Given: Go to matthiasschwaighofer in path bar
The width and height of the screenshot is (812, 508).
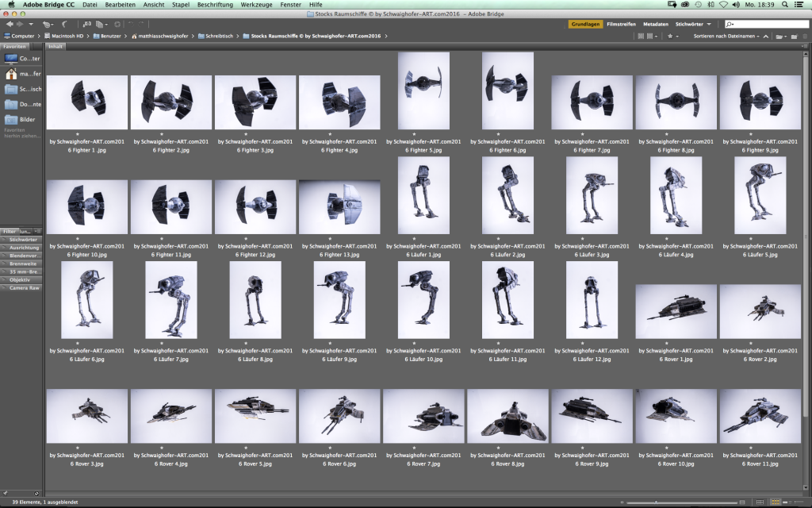Looking at the screenshot, I should [159, 37].
